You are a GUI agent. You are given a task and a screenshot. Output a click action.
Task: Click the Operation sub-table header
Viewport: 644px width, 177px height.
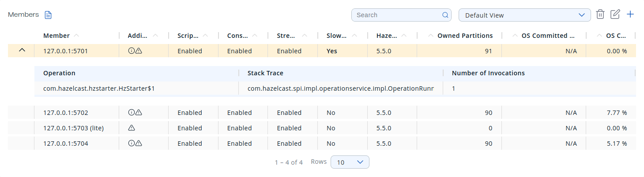[x=59, y=73]
